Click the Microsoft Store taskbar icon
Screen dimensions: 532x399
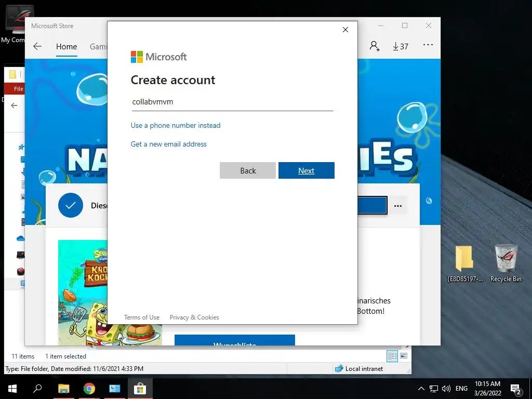[x=140, y=389]
